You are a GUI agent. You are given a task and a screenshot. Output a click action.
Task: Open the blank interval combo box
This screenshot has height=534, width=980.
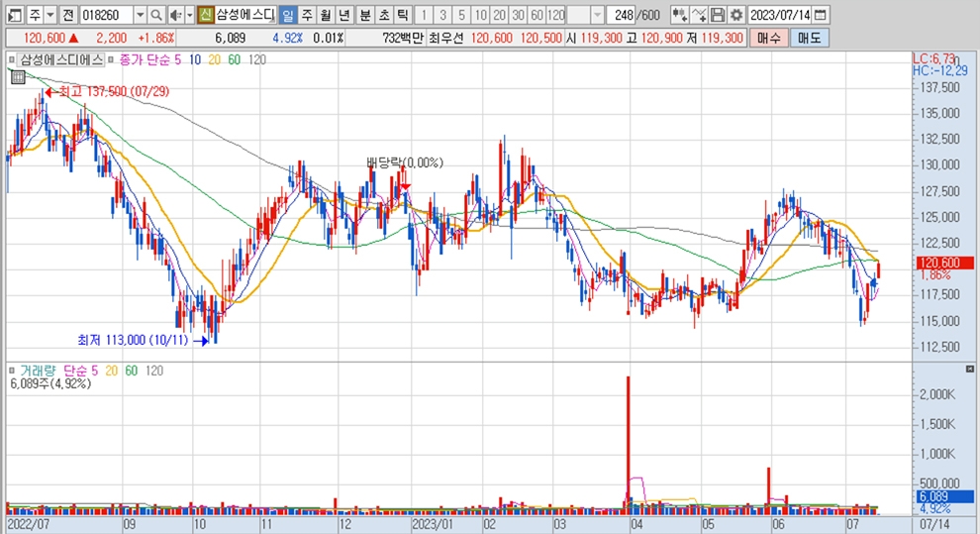coord(586,15)
